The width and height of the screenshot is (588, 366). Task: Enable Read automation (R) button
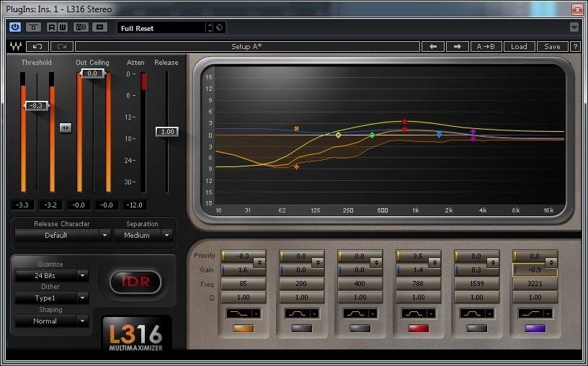pyautogui.click(x=52, y=27)
